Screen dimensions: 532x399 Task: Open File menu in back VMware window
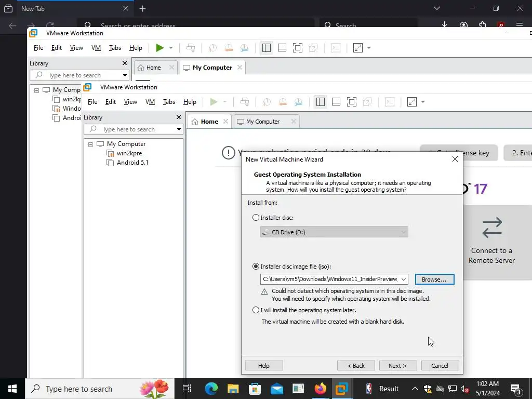click(x=38, y=48)
